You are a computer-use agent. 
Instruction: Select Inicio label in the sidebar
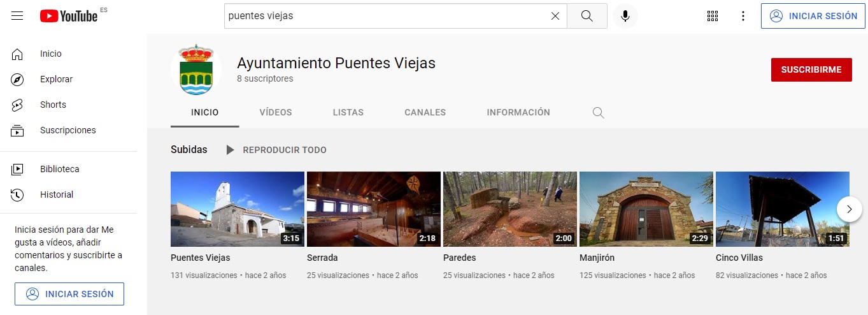coord(51,54)
